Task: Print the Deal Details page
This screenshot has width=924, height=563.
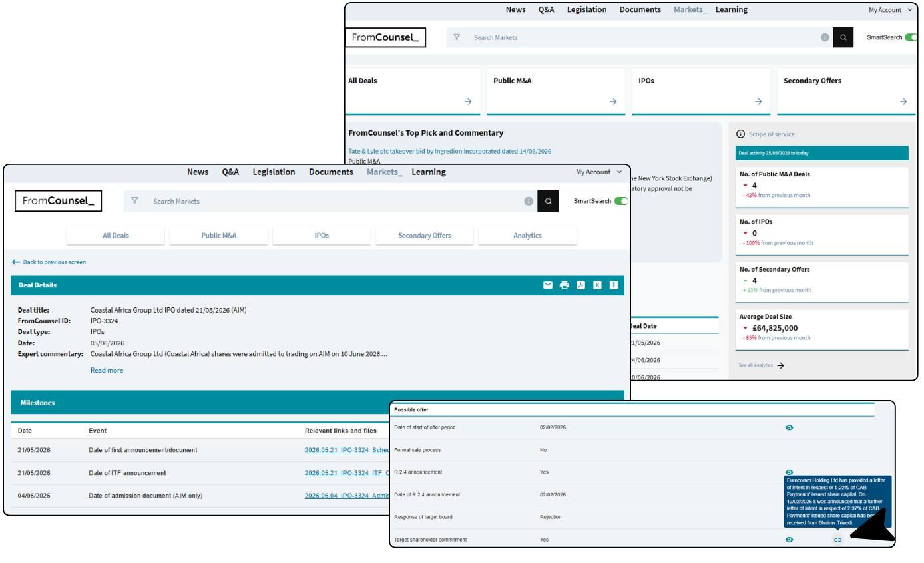Action: (x=565, y=285)
